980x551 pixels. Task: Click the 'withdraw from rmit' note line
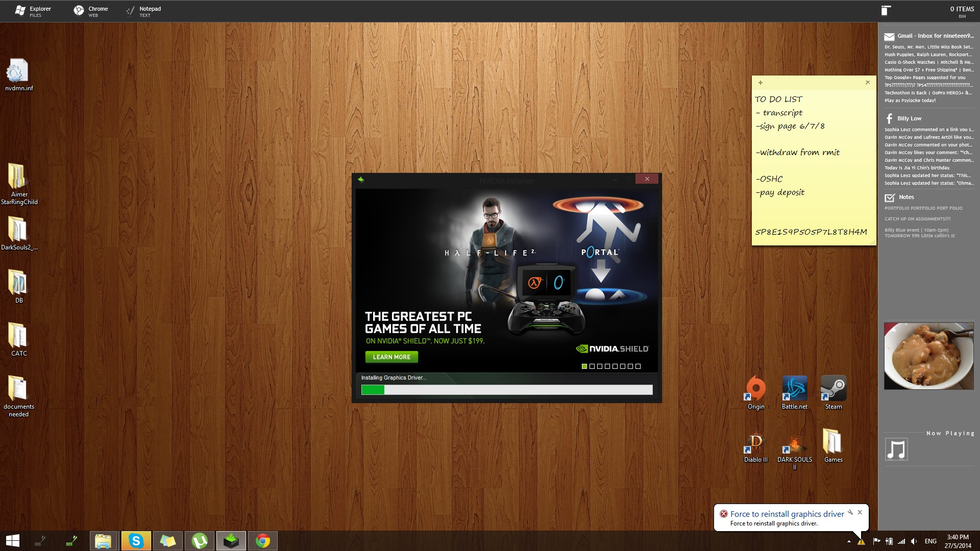point(798,153)
